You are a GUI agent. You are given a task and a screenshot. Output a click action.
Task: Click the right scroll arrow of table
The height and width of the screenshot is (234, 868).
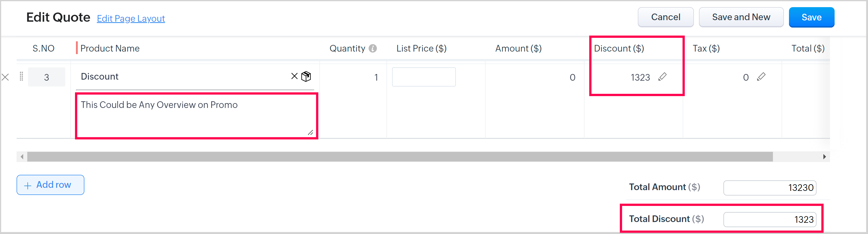point(824,156)
